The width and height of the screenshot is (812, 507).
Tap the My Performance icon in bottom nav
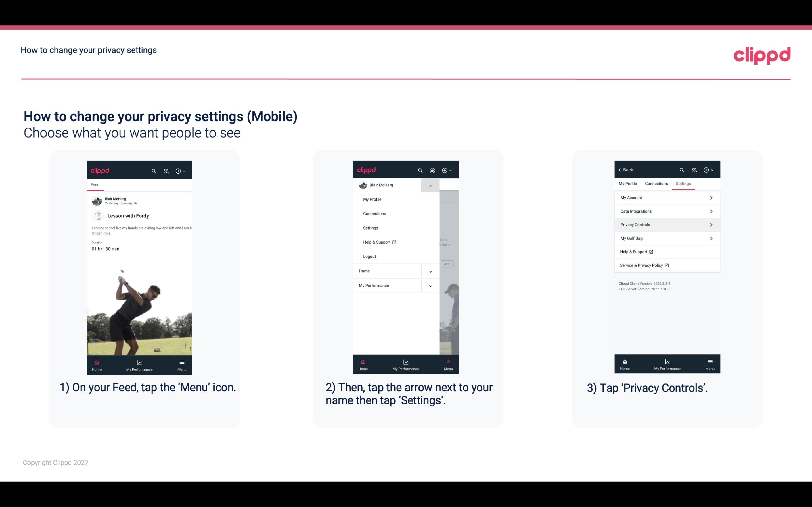(x=139, y=365)
